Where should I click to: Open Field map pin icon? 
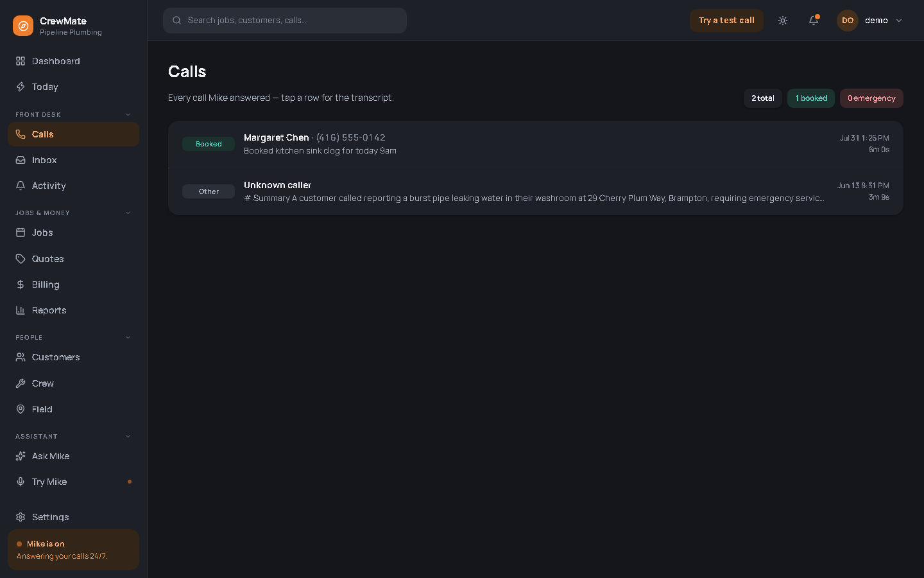pyautogui.click(x=21, y=409)
